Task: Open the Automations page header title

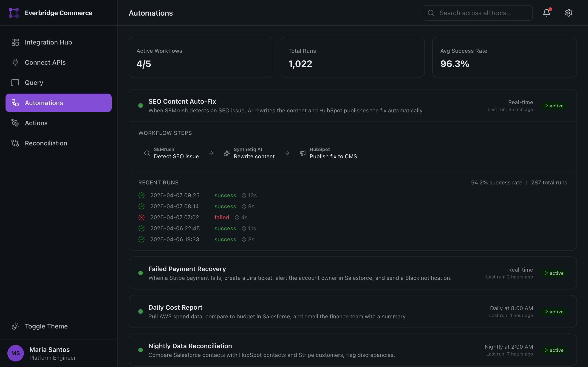Action: point(151,13)
